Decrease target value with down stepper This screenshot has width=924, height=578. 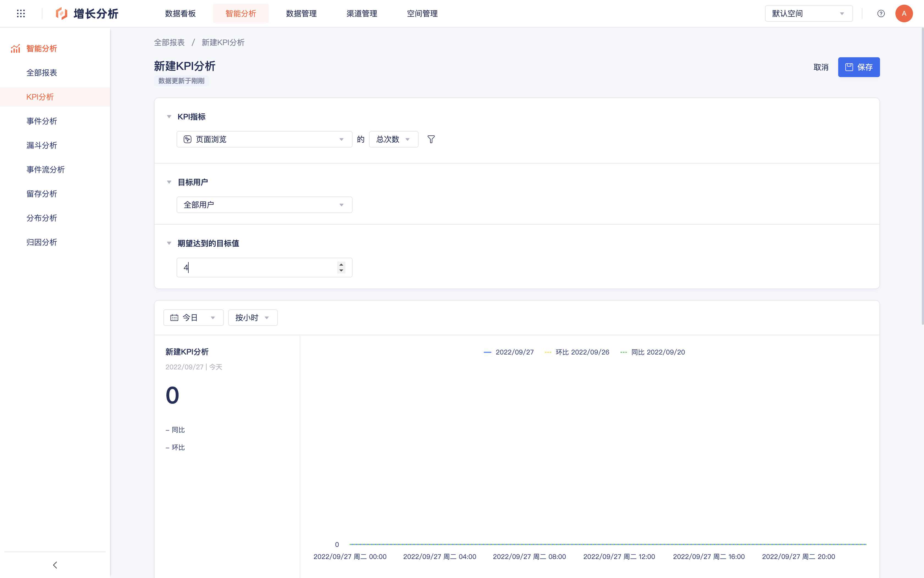[x=341, y=271]
